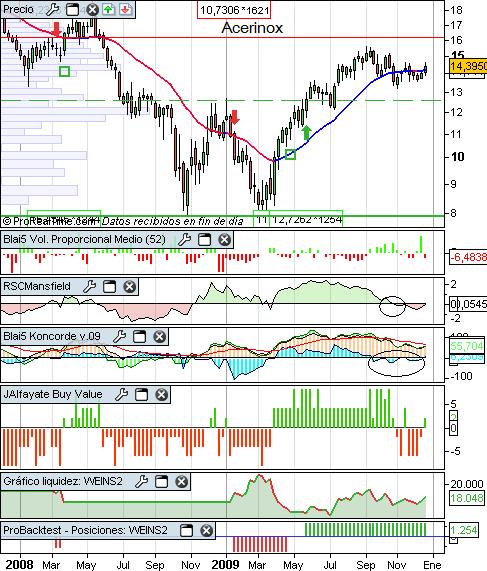Maximize ProBacktest Posiciones WEINS2 panel

coord(186,531)
